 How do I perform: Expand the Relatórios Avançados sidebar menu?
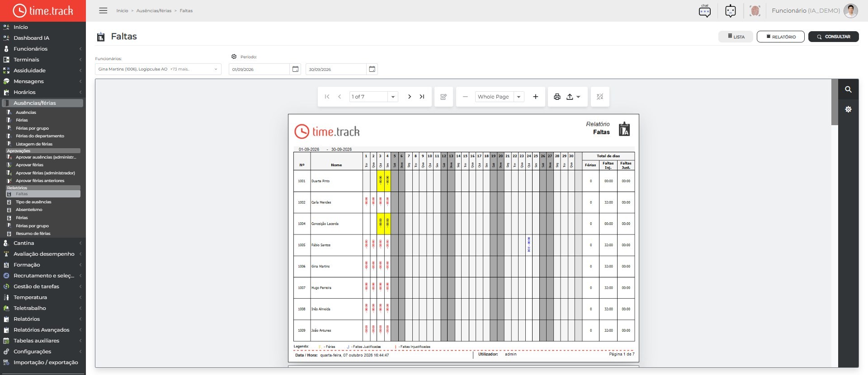[43, 330]
